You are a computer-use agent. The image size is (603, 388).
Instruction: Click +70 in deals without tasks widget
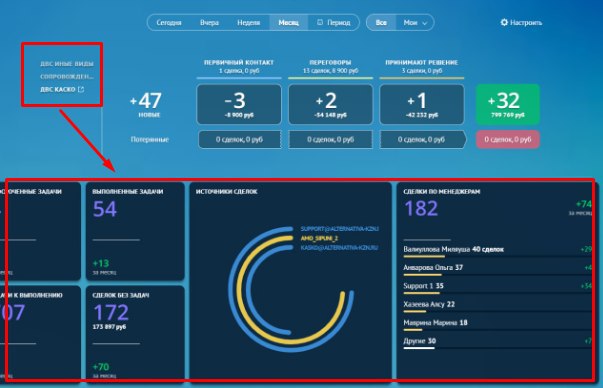101,367
